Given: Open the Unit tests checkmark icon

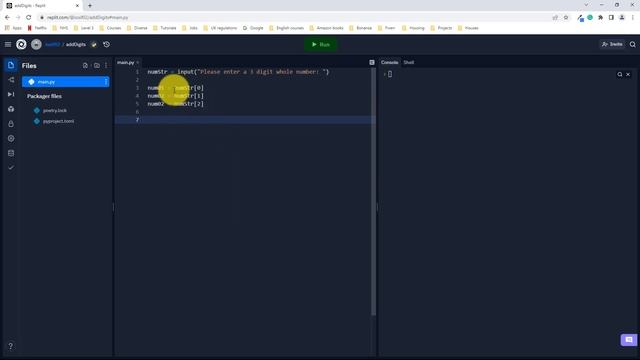Looking at the screenshot, I should coord(11,168).
